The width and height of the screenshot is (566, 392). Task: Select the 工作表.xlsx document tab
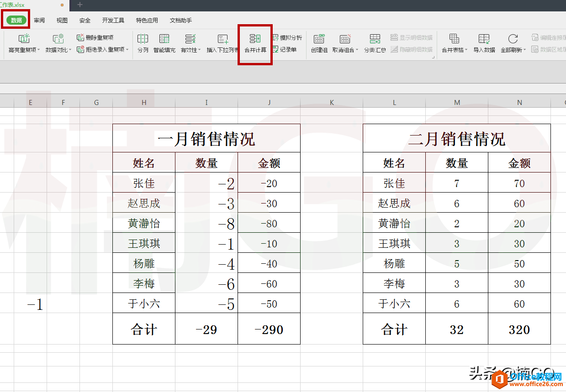pos(34,5)
